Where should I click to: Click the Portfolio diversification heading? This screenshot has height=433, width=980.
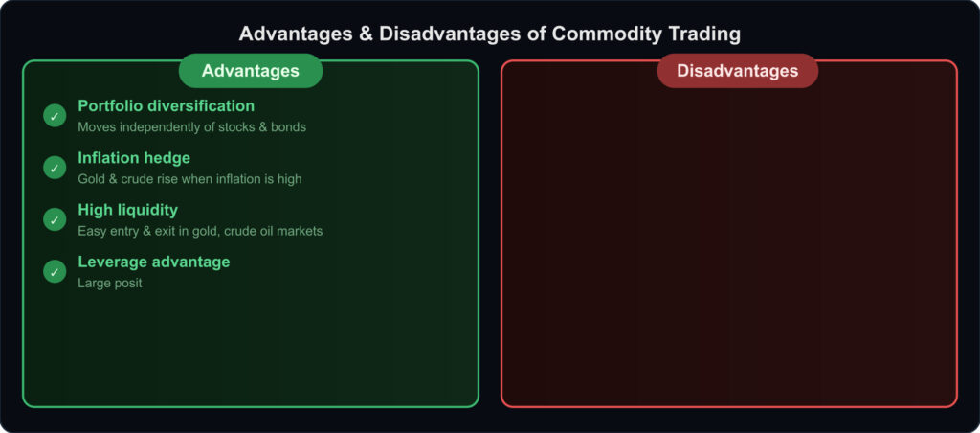pyautogui.click(x=166, y=105)
